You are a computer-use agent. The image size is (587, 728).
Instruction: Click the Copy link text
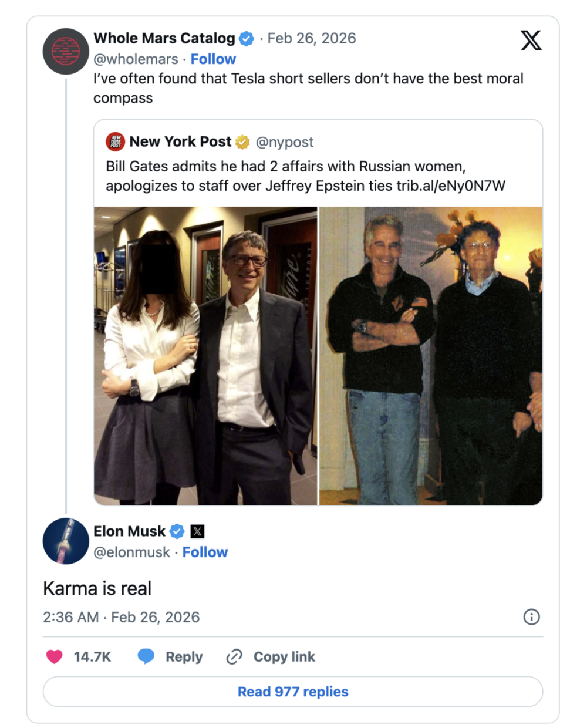tap(284, 657)
